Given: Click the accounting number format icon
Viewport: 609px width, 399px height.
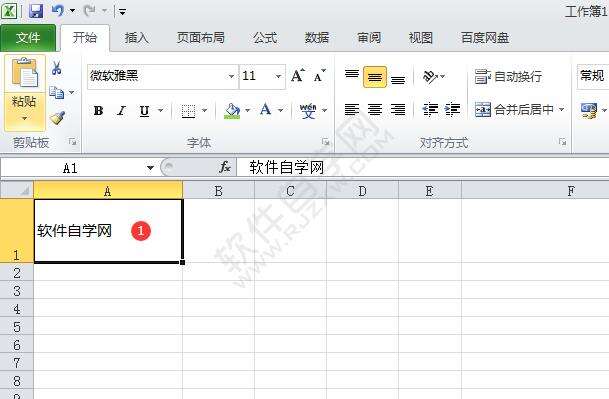Looking at the screenshot, I should 589,111.
